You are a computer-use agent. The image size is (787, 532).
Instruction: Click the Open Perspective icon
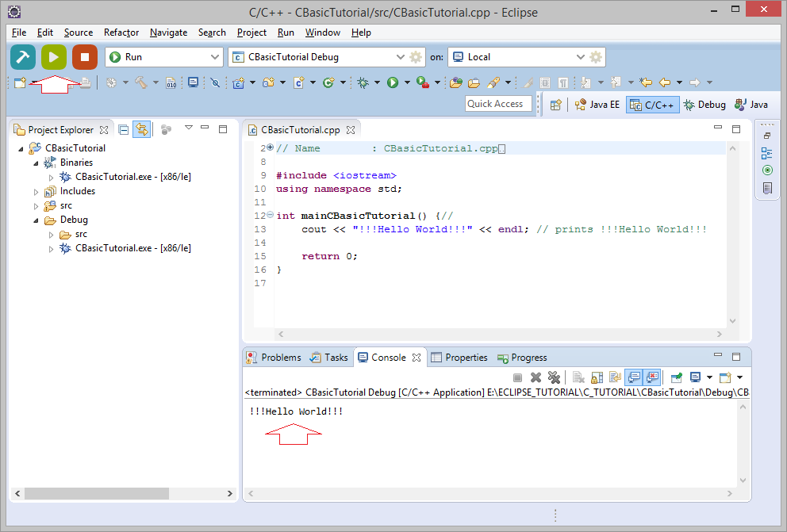click(x=555, y=105)
